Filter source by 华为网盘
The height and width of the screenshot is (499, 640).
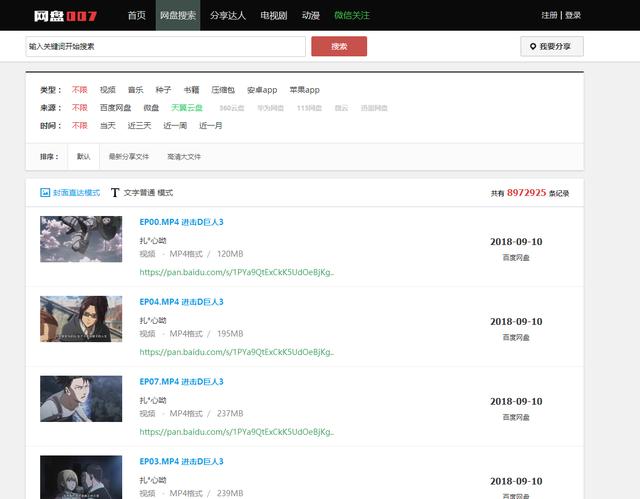(271, 108)
